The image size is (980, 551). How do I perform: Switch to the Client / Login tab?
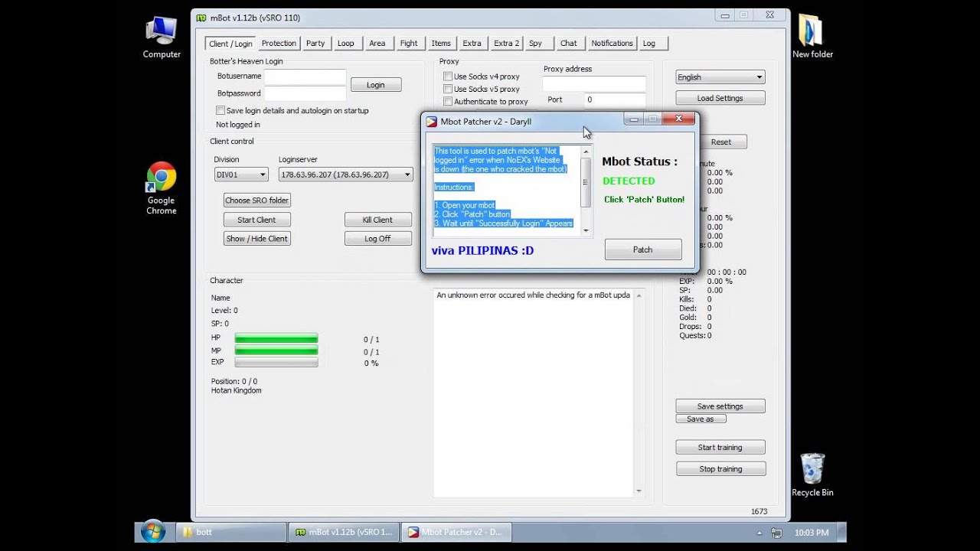click(x=230, y=44)
